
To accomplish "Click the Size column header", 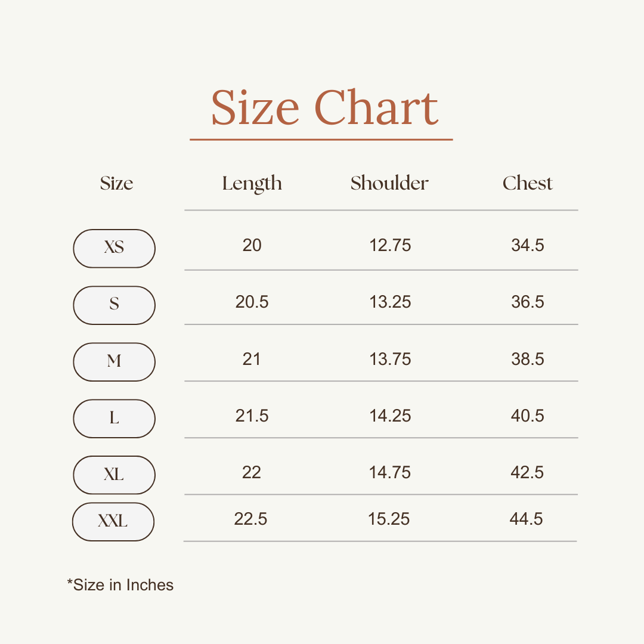I will [116, 183].
